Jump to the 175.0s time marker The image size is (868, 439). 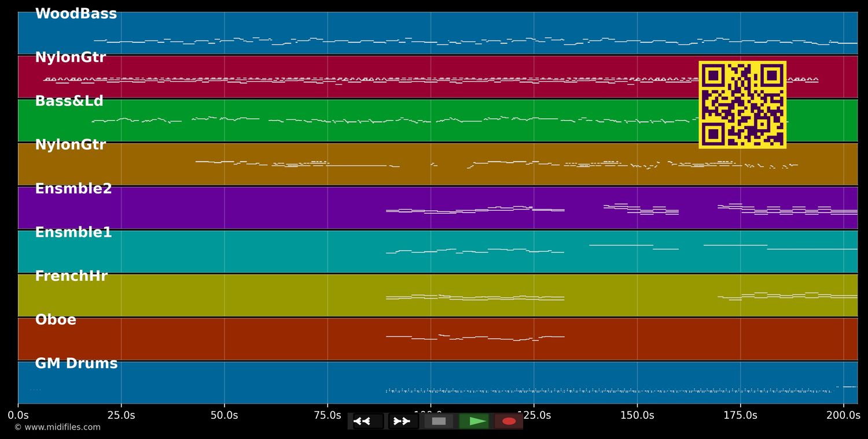[x=740, y=415]
